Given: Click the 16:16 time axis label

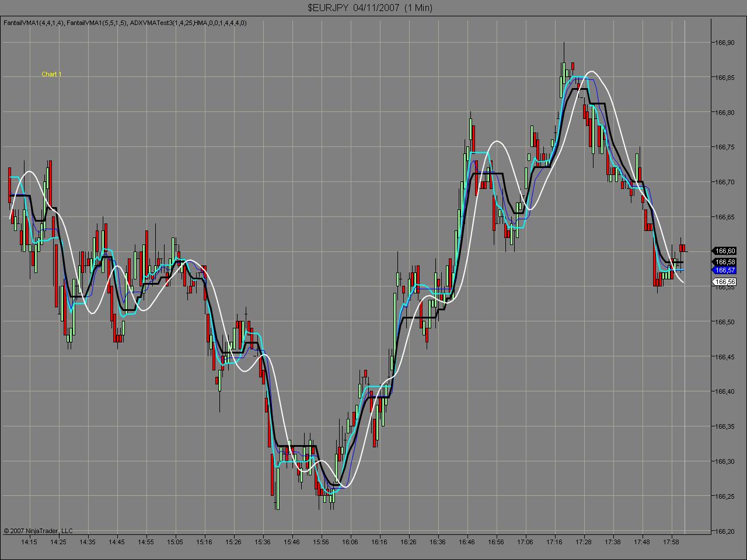Looking at the screenshot, I should 379,542.
